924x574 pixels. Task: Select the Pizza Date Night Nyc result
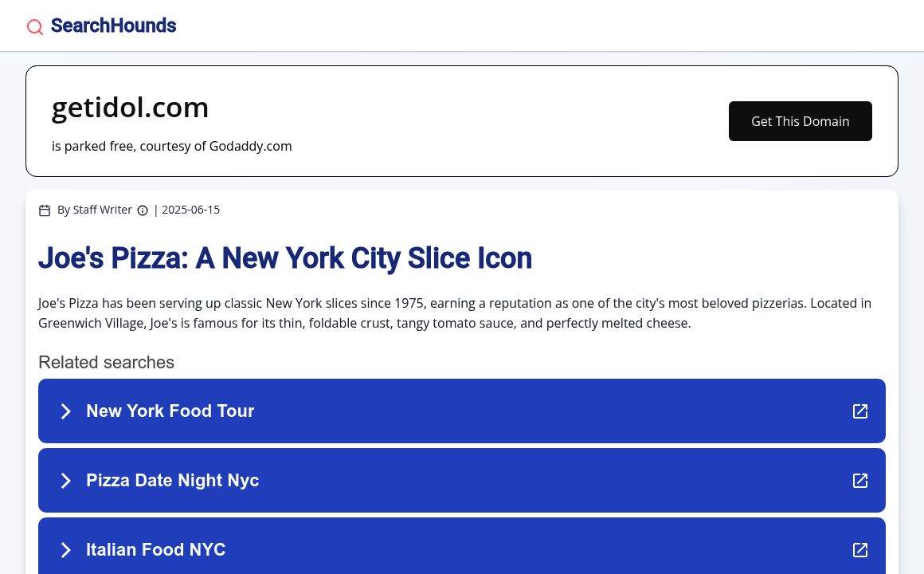[x=172, y=481]
